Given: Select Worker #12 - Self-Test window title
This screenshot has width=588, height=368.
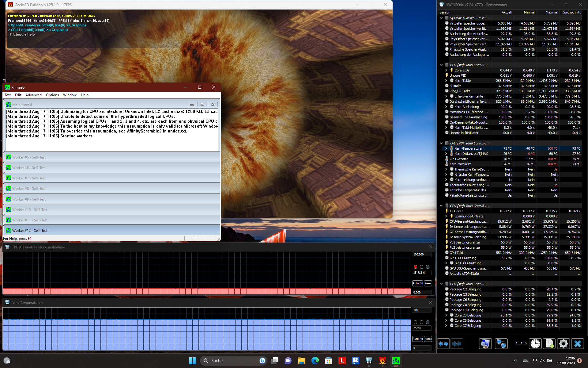Looking at the screenshot, I should click(x=30, y=231).
